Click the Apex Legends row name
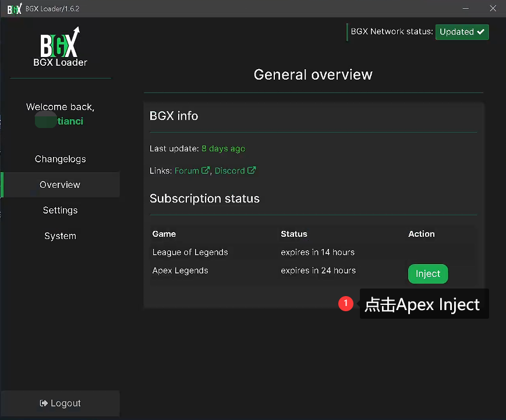 point(180,270)
